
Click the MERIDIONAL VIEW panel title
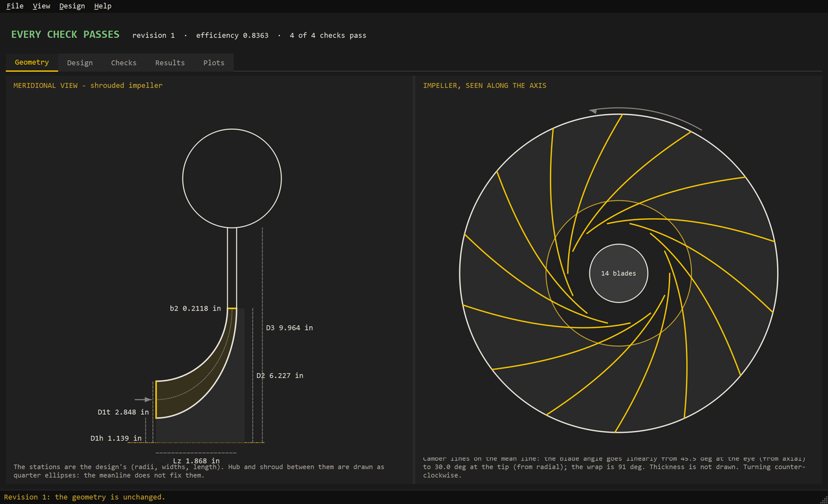pyautogui.click(x=88, y=85)
